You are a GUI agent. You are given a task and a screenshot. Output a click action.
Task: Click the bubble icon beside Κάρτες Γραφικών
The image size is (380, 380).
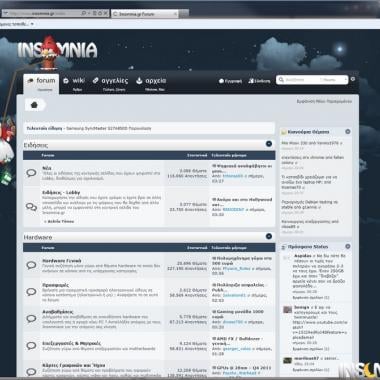(31, 371)
